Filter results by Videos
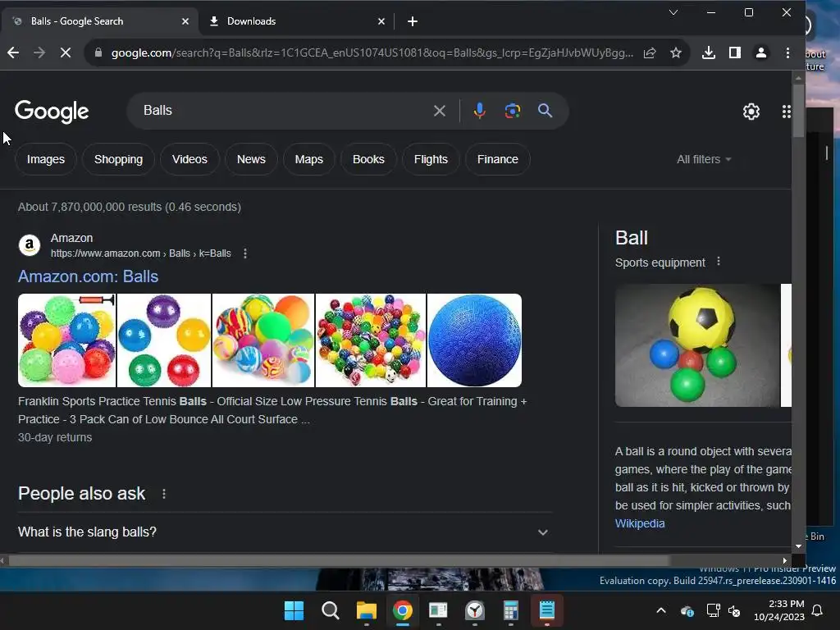The image size is (840, 630). 189,159
